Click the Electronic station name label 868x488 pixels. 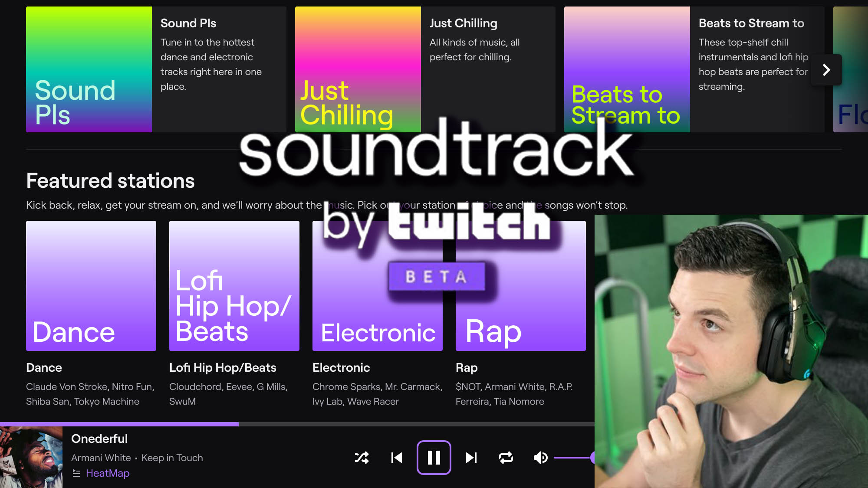pos(341,367)
